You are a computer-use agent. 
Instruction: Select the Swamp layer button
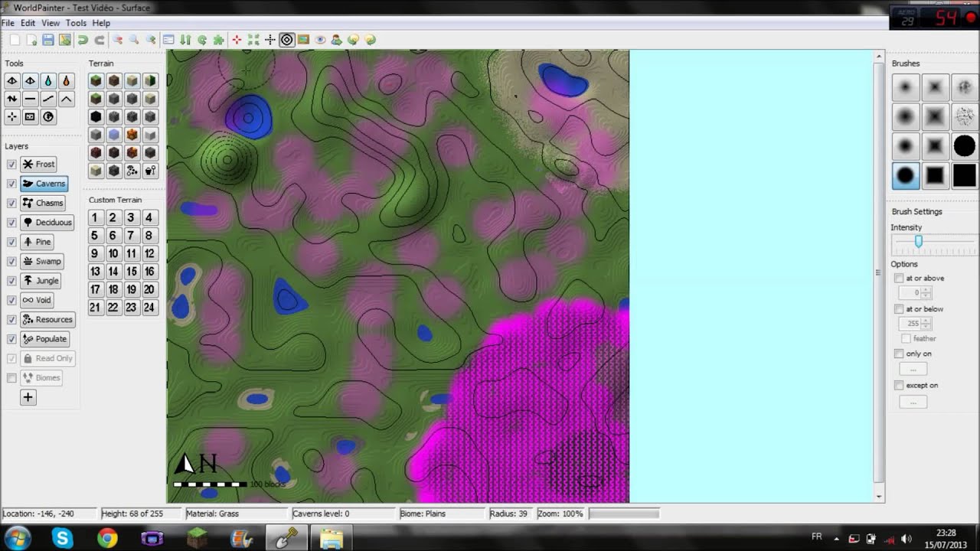click(42, 262)
